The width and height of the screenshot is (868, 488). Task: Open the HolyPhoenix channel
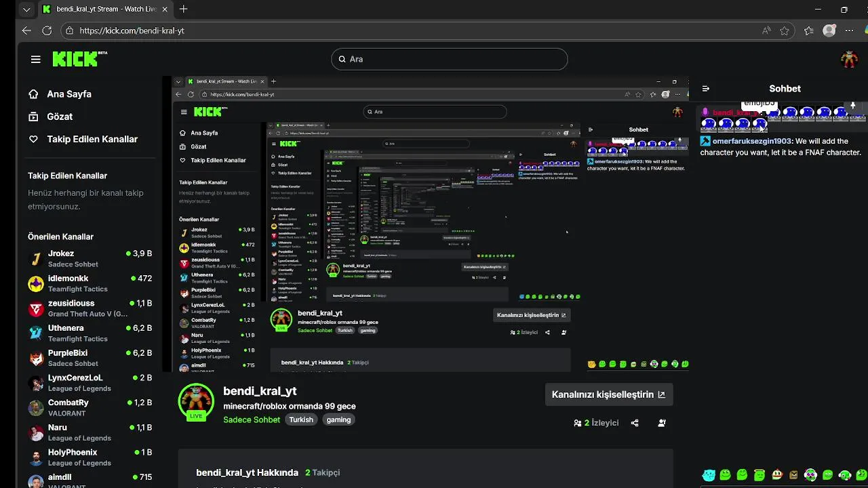click(x=90, y=457)
